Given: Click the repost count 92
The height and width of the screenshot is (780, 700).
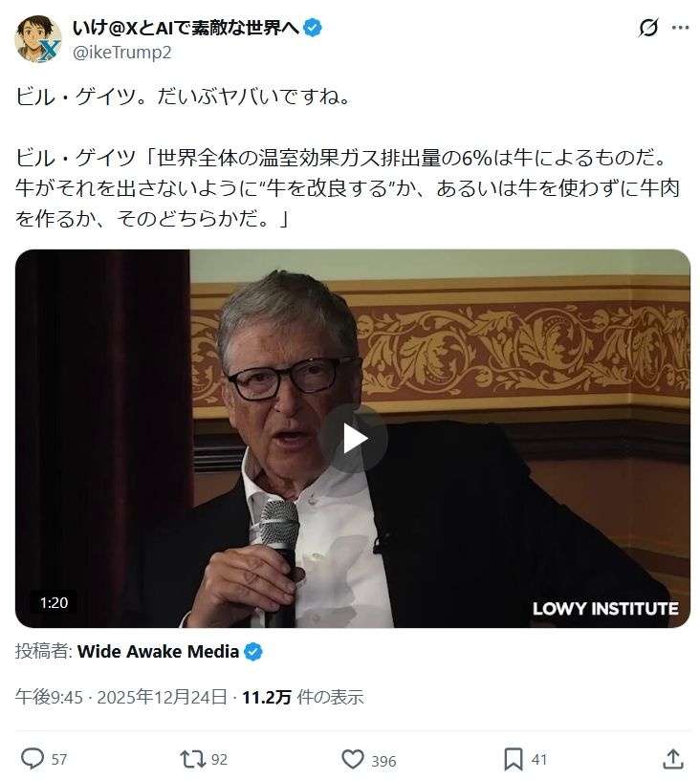Looking at the screenshot, I should pyautogui.click(x=219, y=760).
